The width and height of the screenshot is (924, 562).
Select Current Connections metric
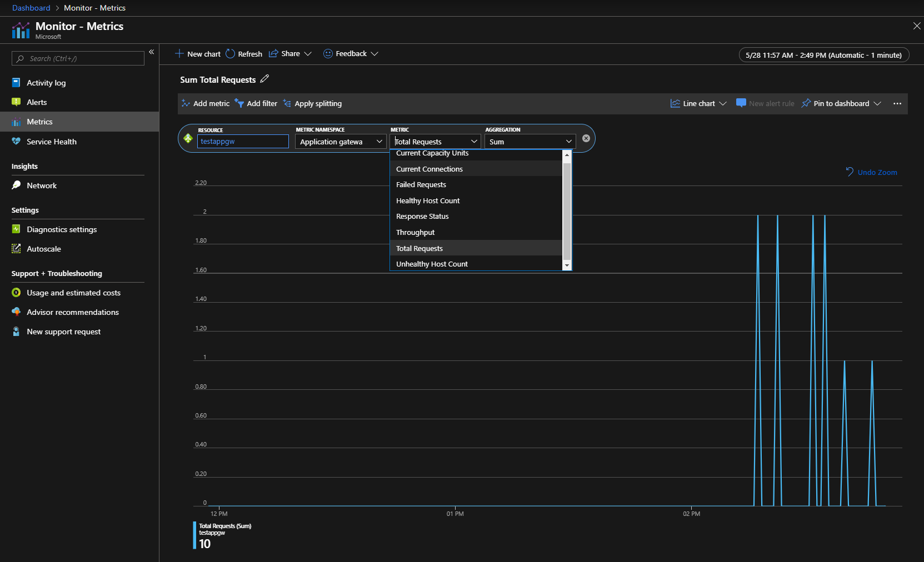coord(476,169)
